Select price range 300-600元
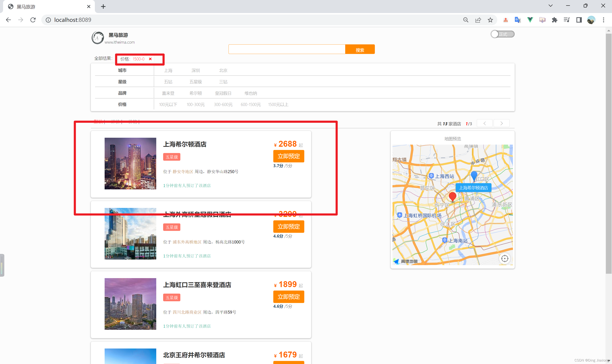 223,104
